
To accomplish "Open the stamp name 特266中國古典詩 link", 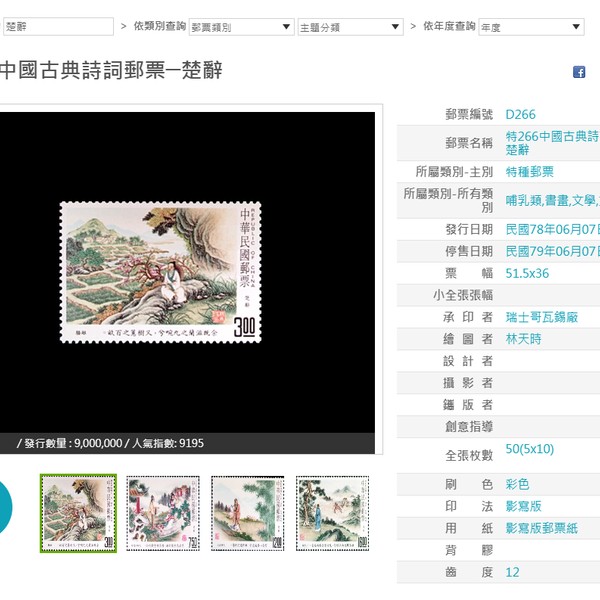I will pos(552,143).
